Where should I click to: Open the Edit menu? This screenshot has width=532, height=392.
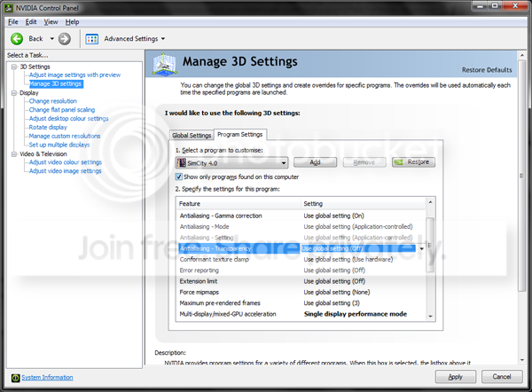pos(31,22)
